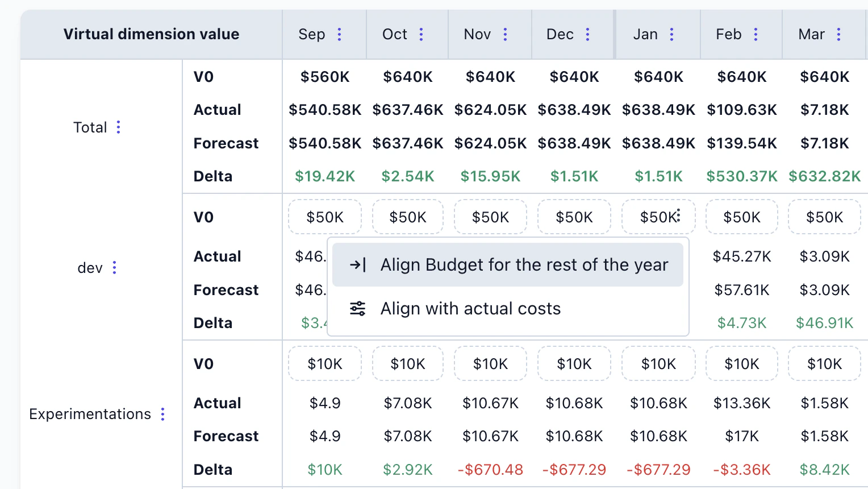The height and width of the screenshot is (489, 868).
Task: Open the dev row kebab menu
Action: [x=114, y=267]
